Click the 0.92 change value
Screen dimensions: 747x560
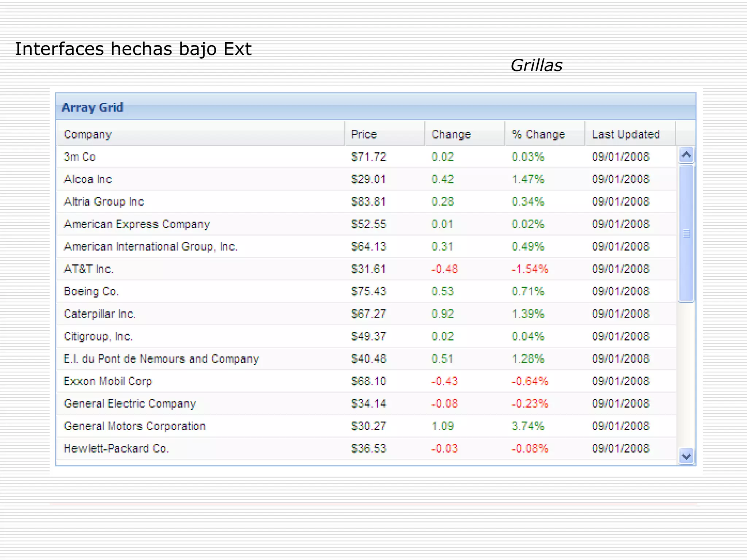443,314
